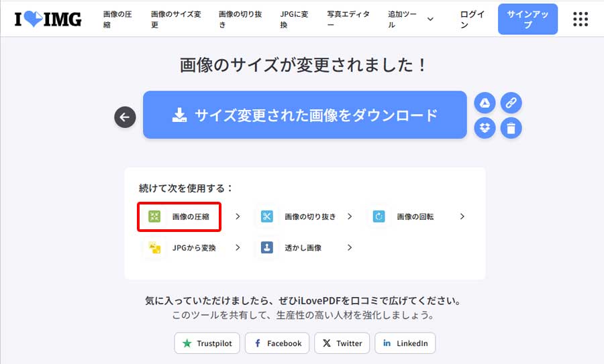The height and width of the screenshot is (364, 604).
Task: Open JPGに変換 menu item
Action: 294,19
